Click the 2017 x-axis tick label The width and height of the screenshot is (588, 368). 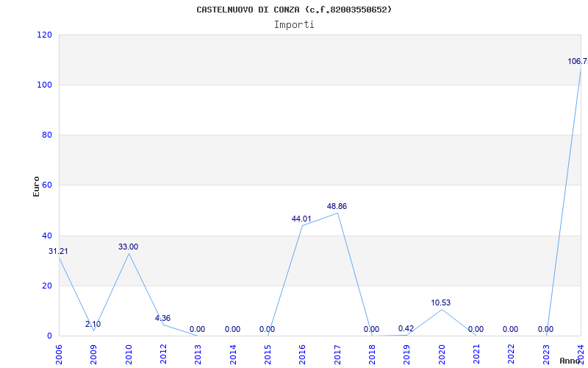click(337, 355)
